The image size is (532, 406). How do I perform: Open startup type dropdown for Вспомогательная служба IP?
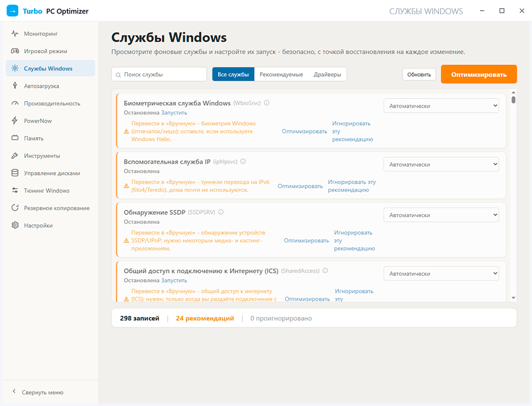pyautogui.click(x=441, y=164)
